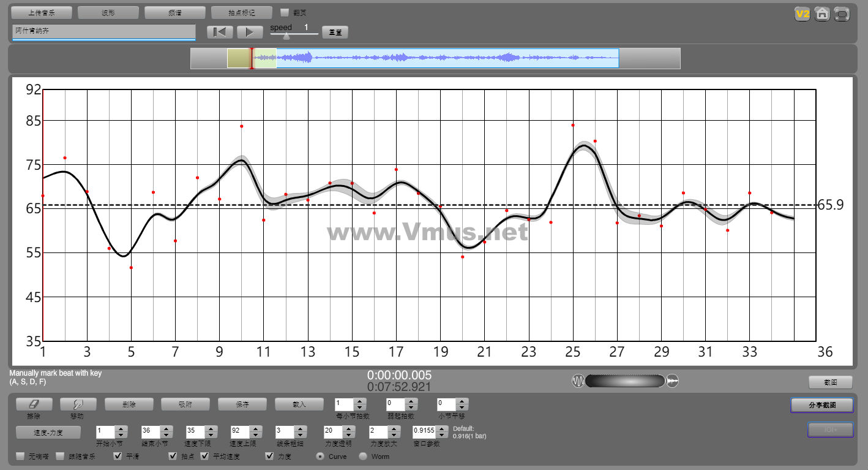This screenshot has width=868, height=470.
Task: Switch to the 频谱 spectrum view
Action: click(174, 12)
